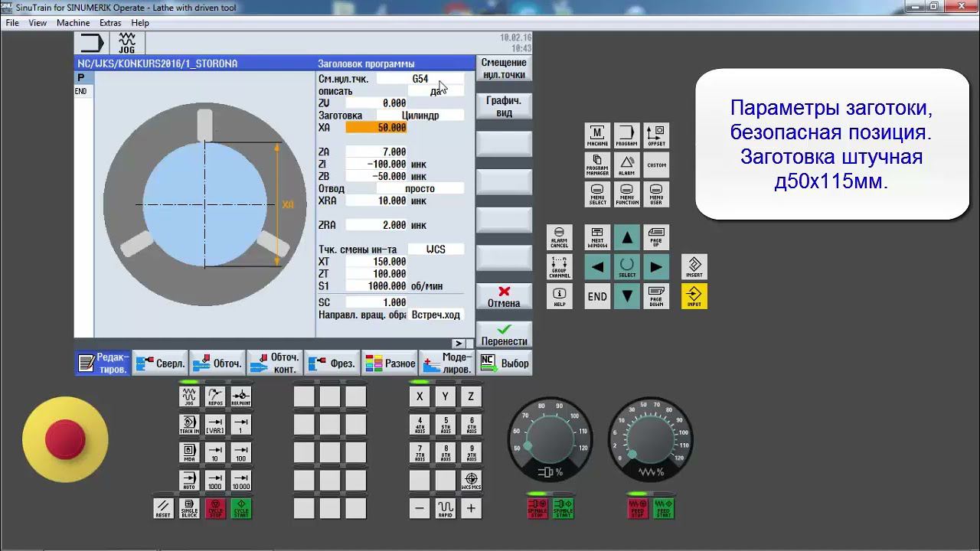The image size is (980, 551).
Task: Click the REF POINT key
Action: pos(241,396)
